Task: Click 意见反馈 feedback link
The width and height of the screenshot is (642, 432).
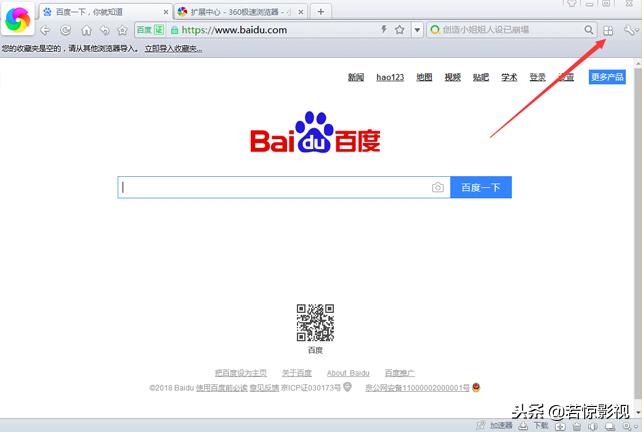Action: (x=264, y=388)
